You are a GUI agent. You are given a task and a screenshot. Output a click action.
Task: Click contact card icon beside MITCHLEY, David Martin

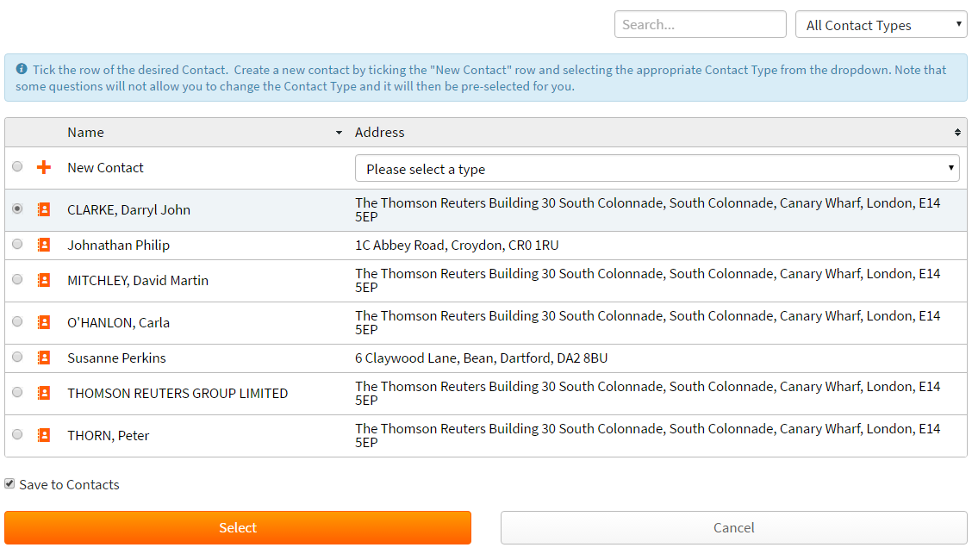44,280
